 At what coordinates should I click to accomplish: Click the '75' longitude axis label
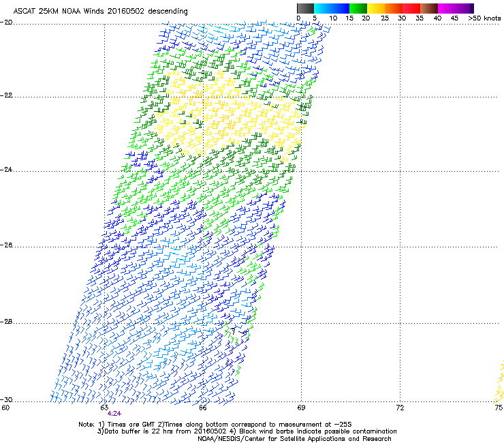(499, 408)
